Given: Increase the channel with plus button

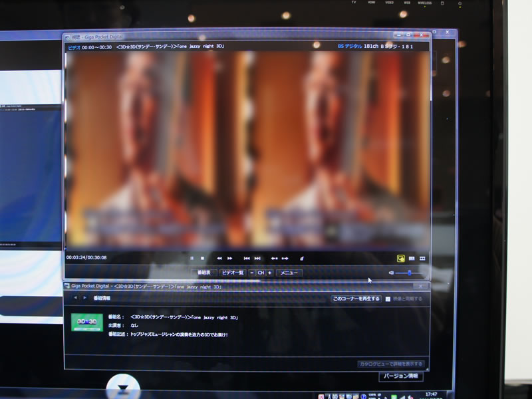Looking at the screenshot, I should point(270,273).
